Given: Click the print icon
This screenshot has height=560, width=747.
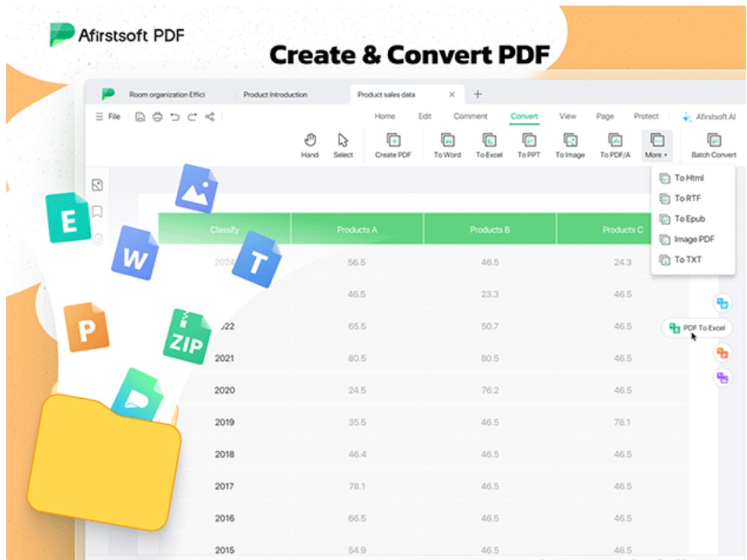Looking at the screenshot, I should coord(157,116).
